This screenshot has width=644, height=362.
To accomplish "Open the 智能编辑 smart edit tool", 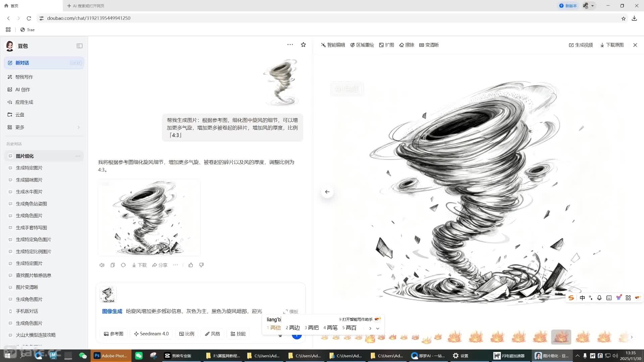I will point(333,45).
